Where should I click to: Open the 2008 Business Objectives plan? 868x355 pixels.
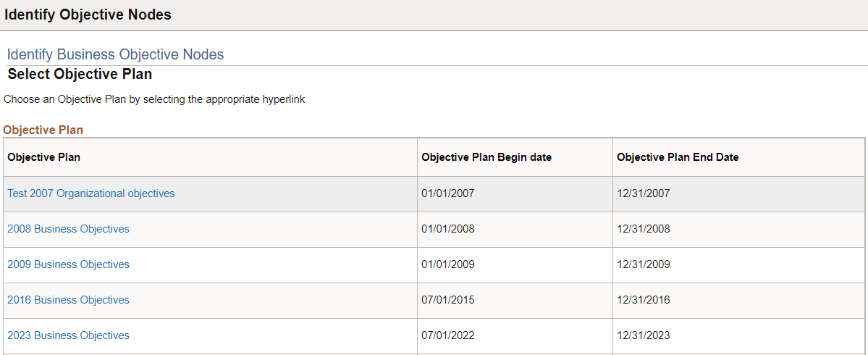tap(68, 229)
